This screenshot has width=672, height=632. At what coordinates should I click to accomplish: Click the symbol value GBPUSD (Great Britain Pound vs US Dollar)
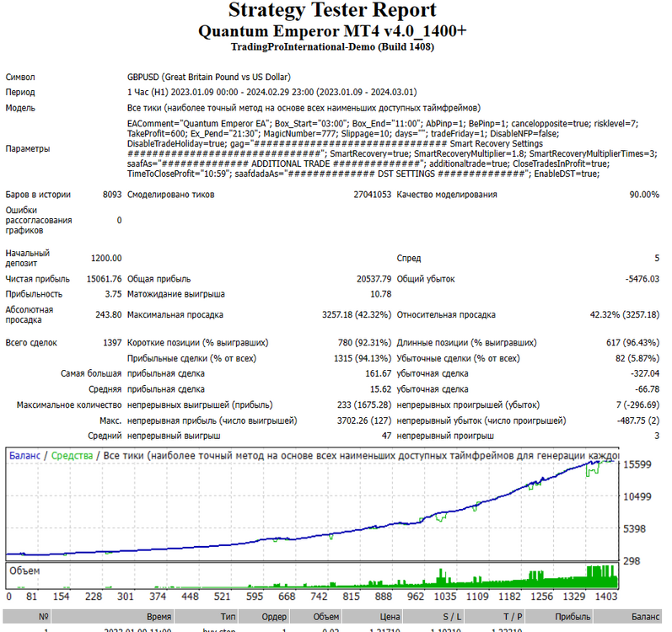[209, 77]
